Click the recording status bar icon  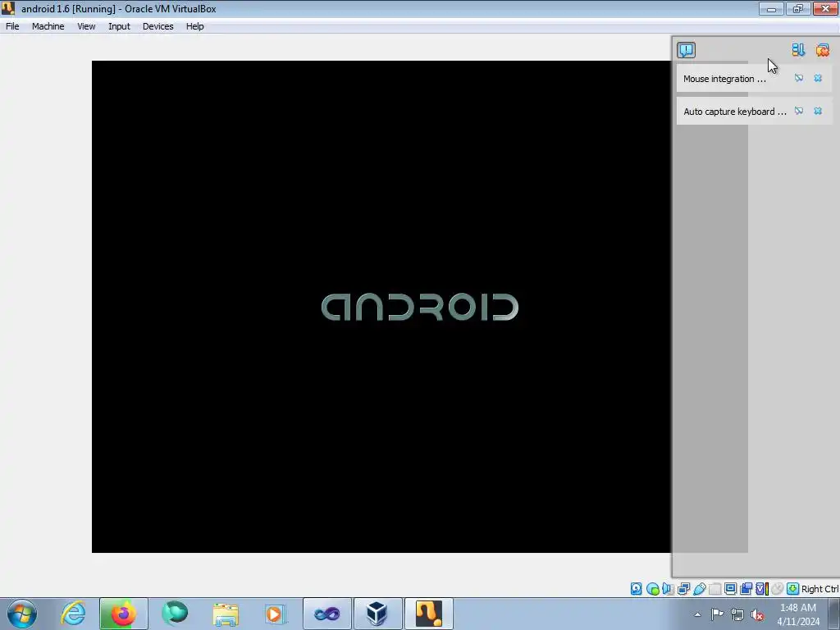[x=746, y=589]
